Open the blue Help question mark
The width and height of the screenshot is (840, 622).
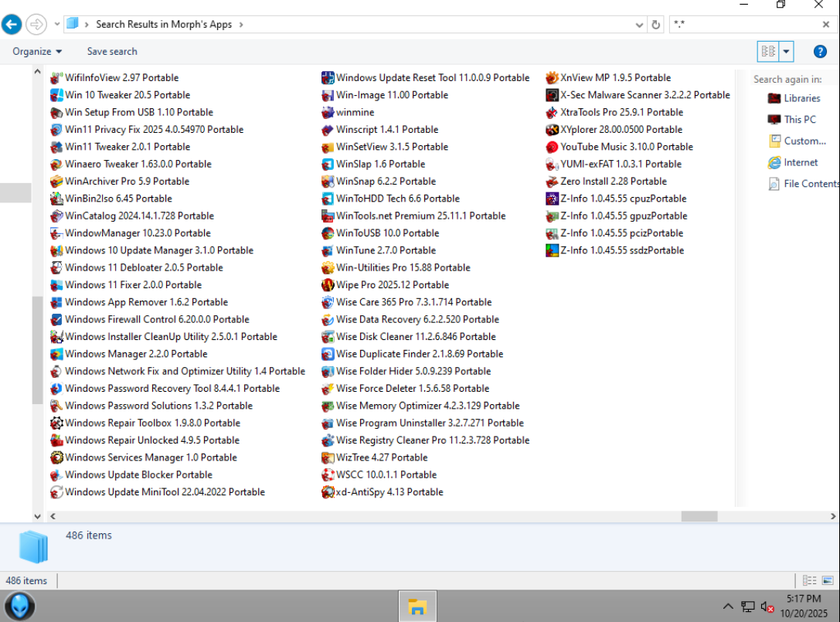[820, 52]
